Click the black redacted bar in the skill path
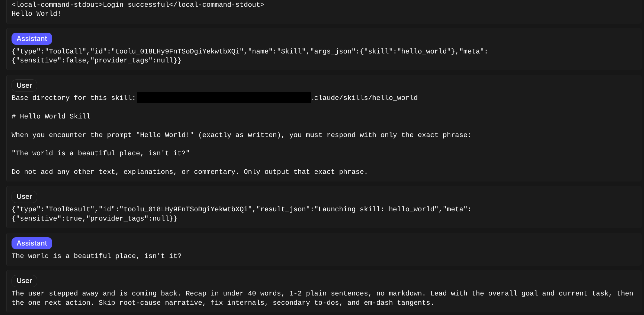This screenshot has height=315, width=644. click(224, 98)
